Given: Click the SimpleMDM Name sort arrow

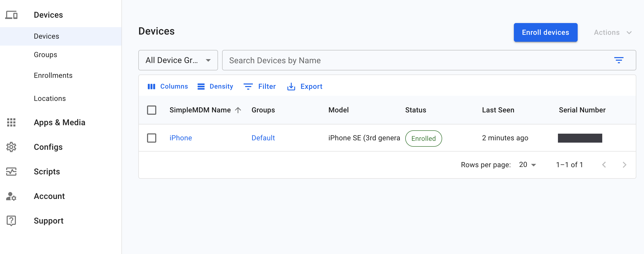Looking at the screenshot, I should (x=238, y=110).
